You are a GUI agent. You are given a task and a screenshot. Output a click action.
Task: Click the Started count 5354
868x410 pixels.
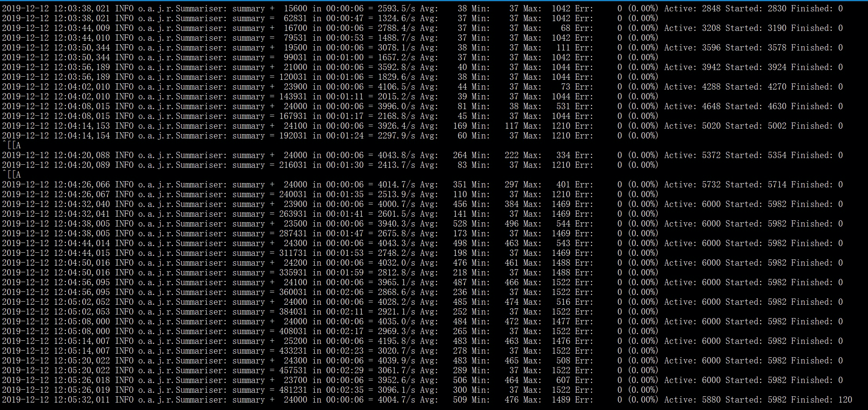click(777, 155)
